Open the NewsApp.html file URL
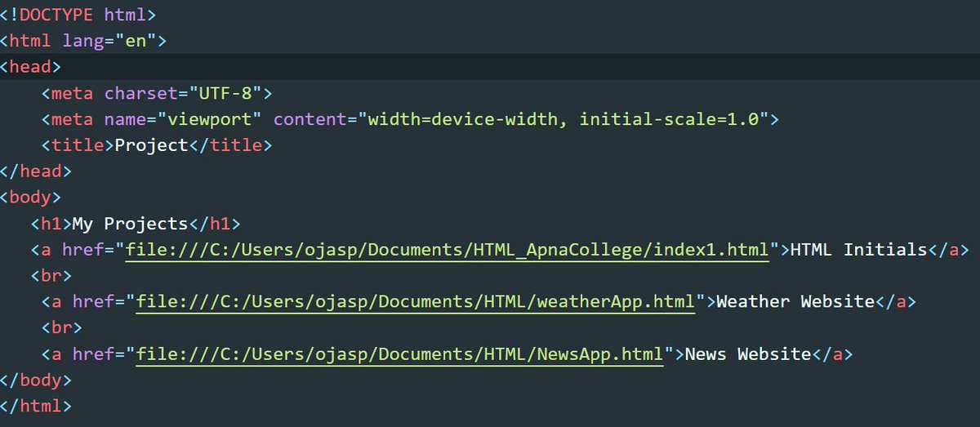 (x=400, y=354)
